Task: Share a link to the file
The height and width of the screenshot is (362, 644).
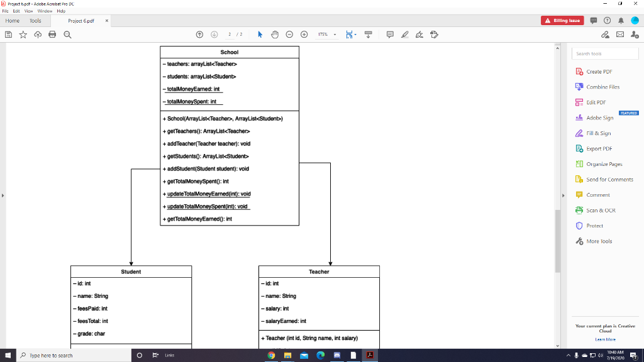Action: tap(605, 35)
